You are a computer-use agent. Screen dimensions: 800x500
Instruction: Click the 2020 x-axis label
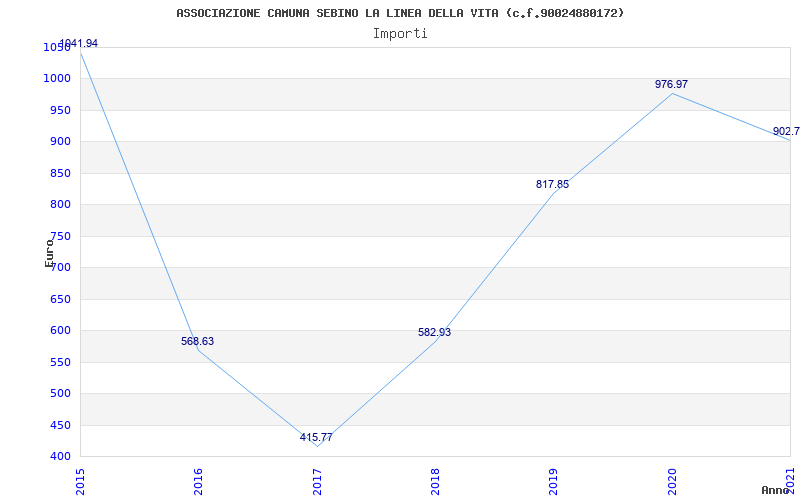click(x=672, y=481)
